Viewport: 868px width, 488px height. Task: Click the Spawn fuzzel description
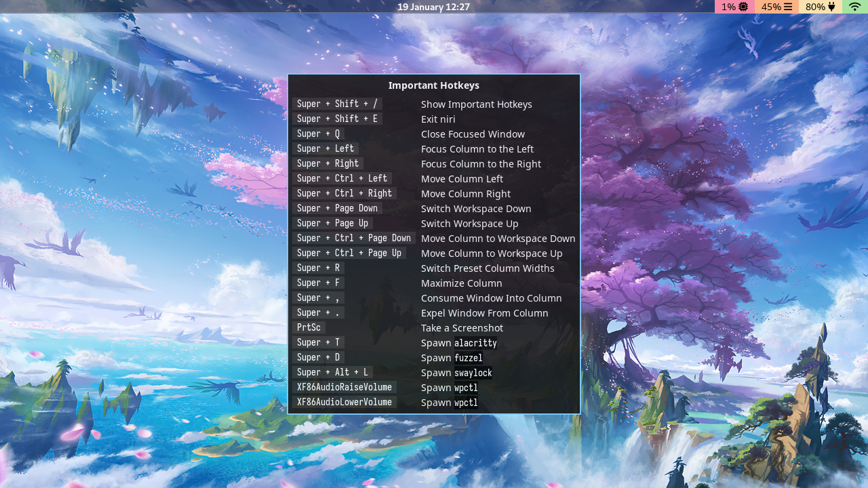pyautogui.click(x=452, y=358)
